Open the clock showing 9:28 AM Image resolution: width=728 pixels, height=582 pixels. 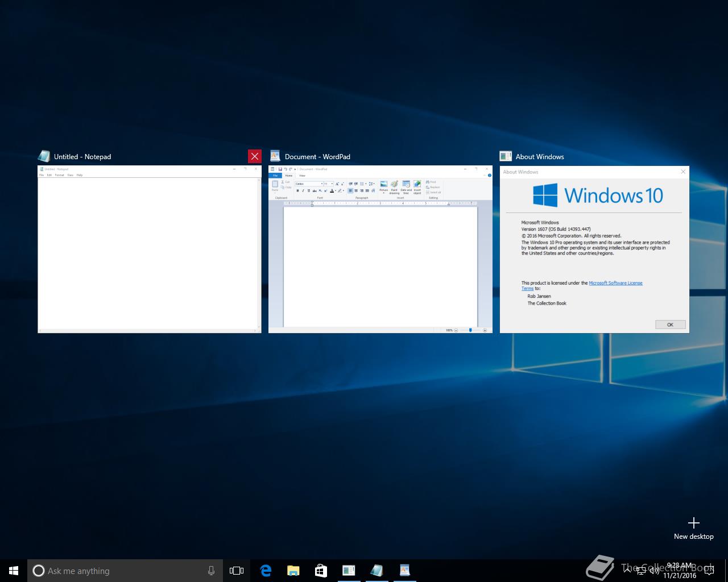680,571
